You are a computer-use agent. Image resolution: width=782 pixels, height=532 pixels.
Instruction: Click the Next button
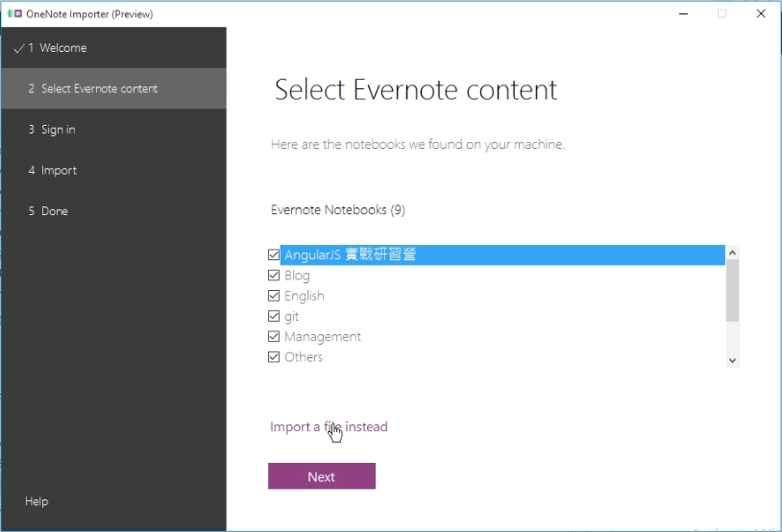pyautogui.click(x=322, y=476)
